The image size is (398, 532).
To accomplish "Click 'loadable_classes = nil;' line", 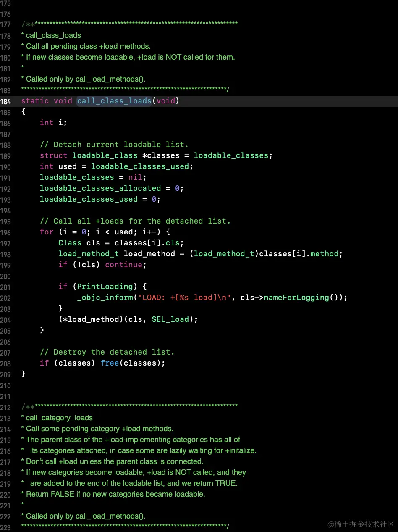I will (x=93, y=177).
